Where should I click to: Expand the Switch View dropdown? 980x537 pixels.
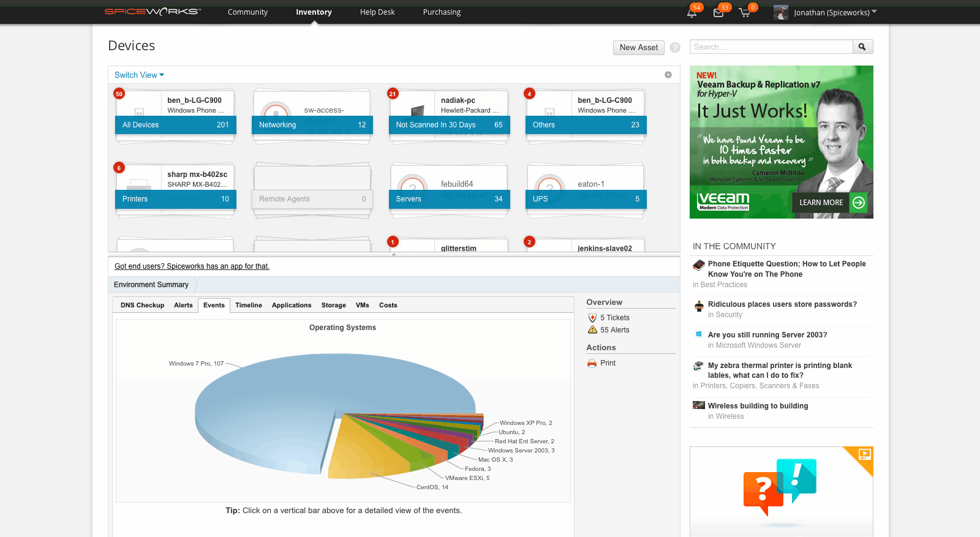[139, 75]
